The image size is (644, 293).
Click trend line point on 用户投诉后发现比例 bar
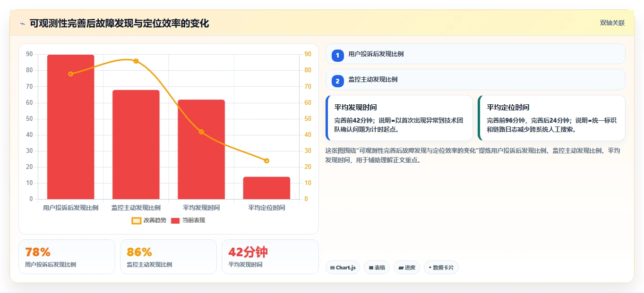click(70, 74)
